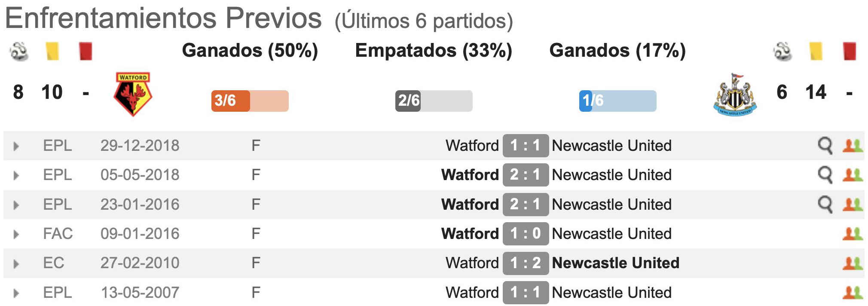Click bold Newcastle United in 2010 match
This screenshot has width=868, height=306.
pyautogui.click(x=615, y=263)
